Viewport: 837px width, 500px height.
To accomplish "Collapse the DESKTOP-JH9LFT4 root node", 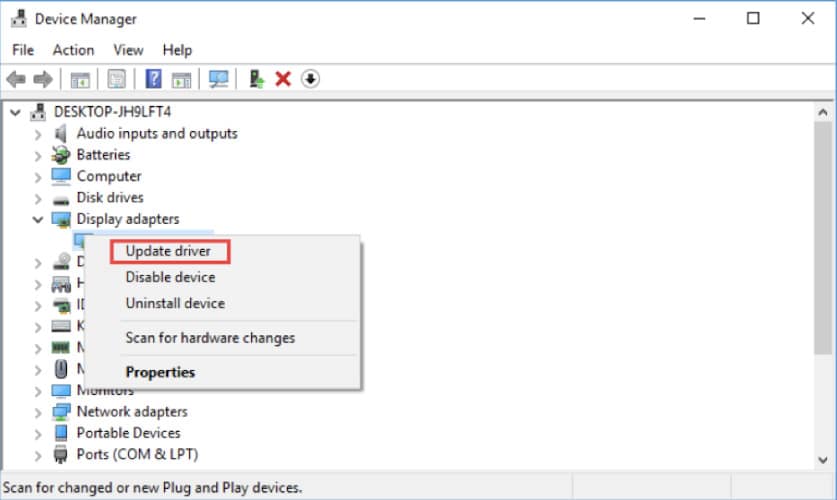I will pos(15,112).
